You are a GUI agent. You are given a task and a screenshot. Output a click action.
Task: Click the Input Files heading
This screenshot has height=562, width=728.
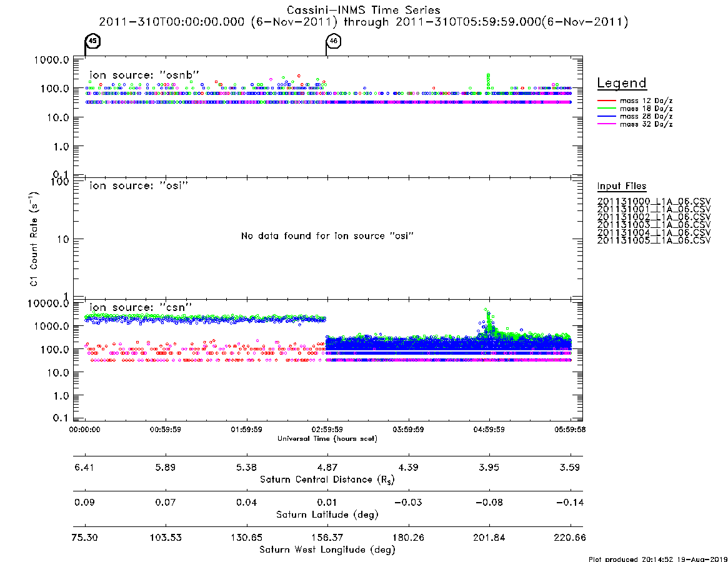622,186
